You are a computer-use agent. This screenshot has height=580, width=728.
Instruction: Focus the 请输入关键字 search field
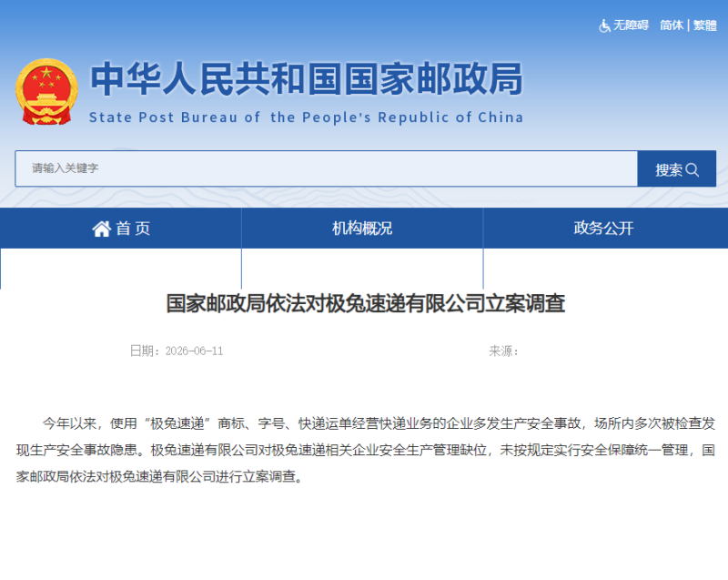(x=326, y=168)
